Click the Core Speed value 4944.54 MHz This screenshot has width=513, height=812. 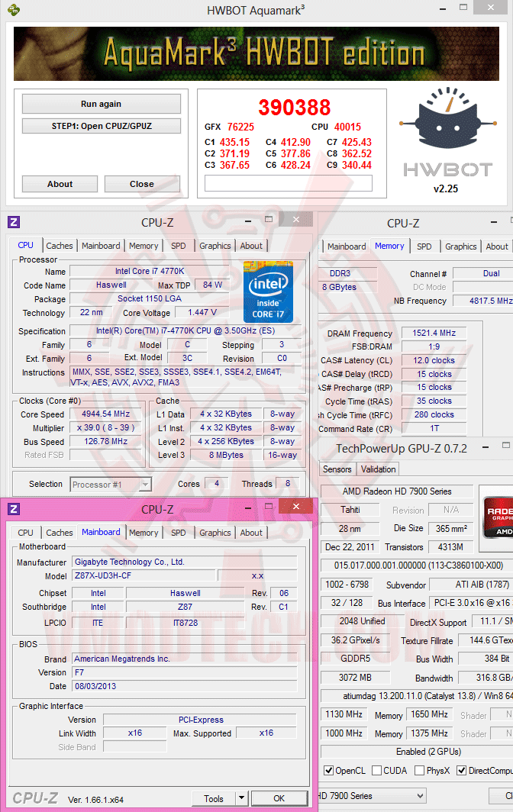(105, 414)
